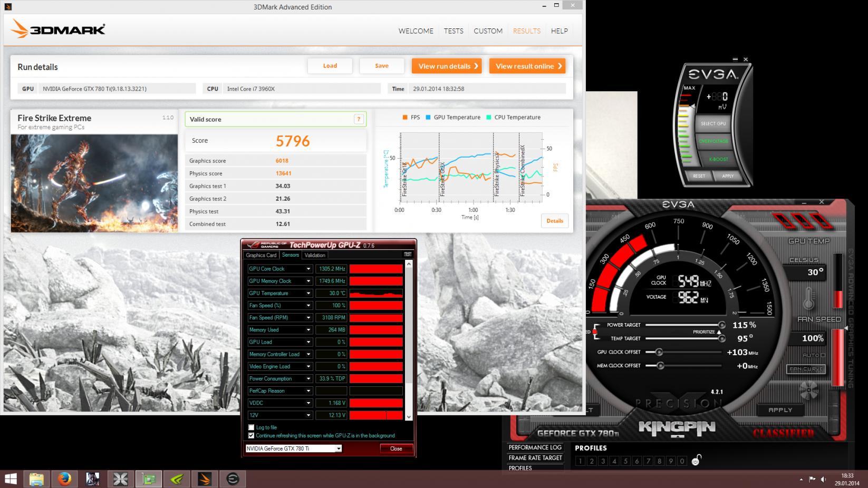Open the NVIDIA GeForce GTX 780 Ti selector
Image resolution: width=868 pixels, height=488 pixels.
point(294,448)
